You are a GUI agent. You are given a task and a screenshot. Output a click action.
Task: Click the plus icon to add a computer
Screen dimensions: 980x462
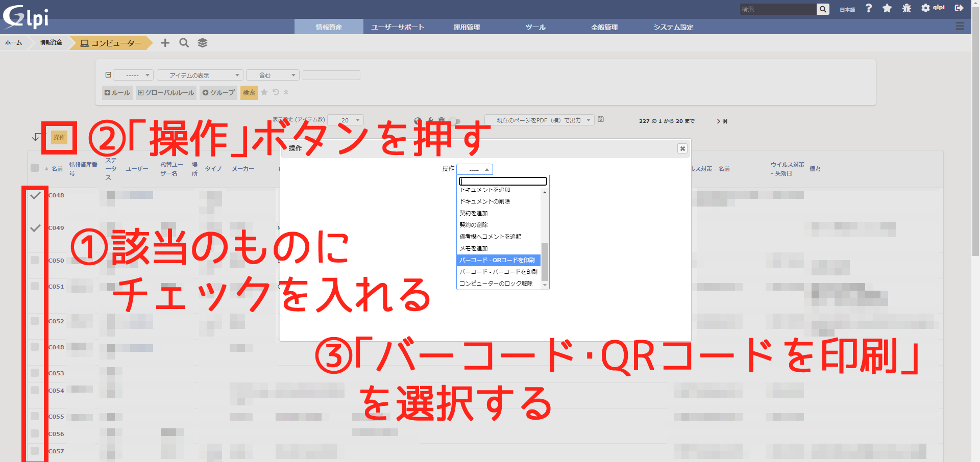(x=165, y=43)
